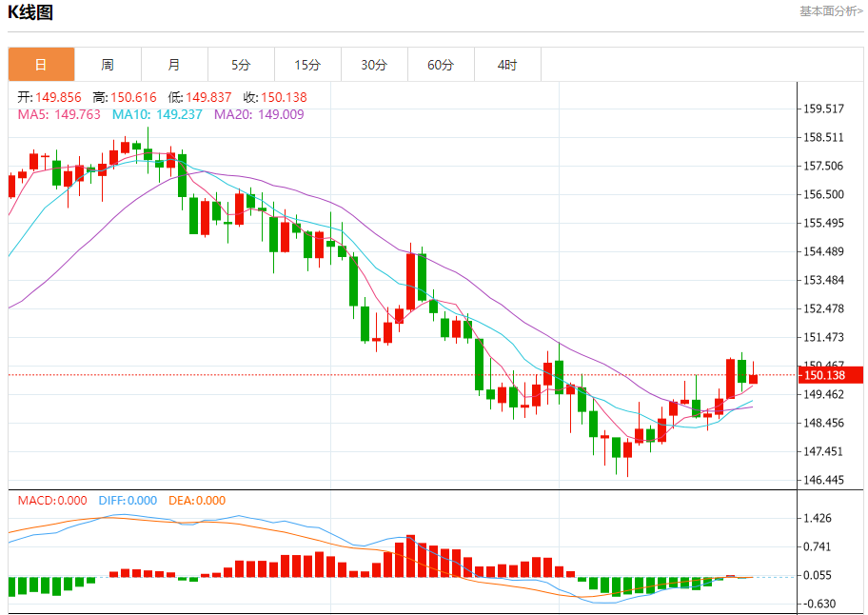Click the red 150.138 current price tag
Viewport: 868px width, 615px height.
830,375
